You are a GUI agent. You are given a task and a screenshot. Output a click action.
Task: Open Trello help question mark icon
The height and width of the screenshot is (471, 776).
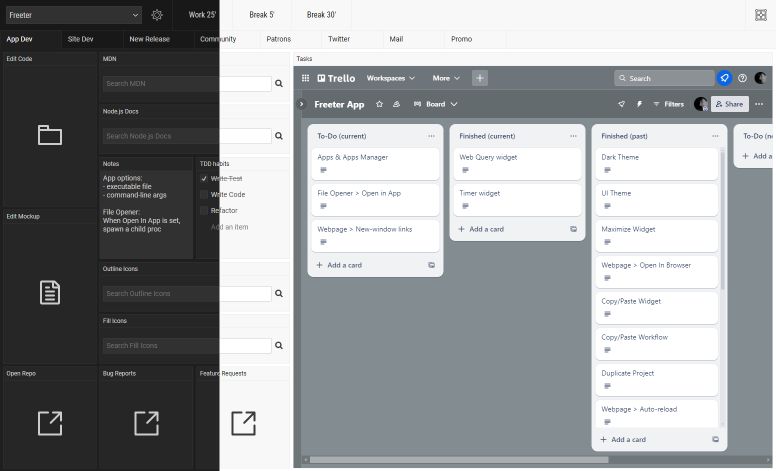[x=742, y=78]
